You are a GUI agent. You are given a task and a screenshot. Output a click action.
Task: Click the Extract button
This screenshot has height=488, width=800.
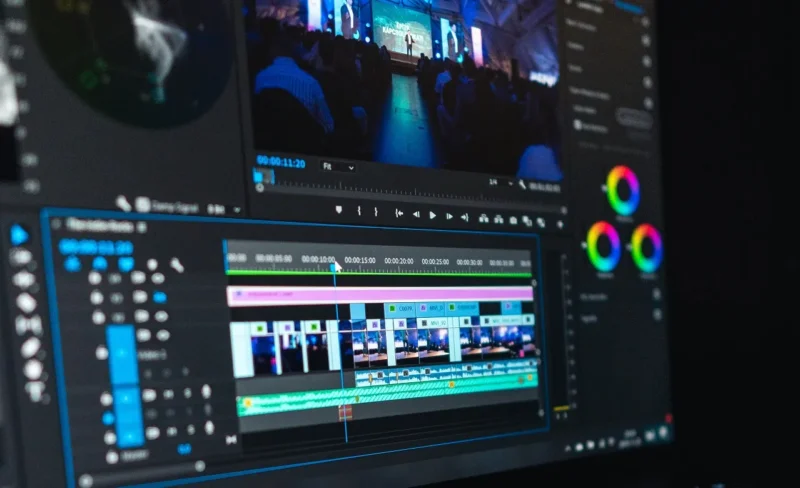click(498, 220)
